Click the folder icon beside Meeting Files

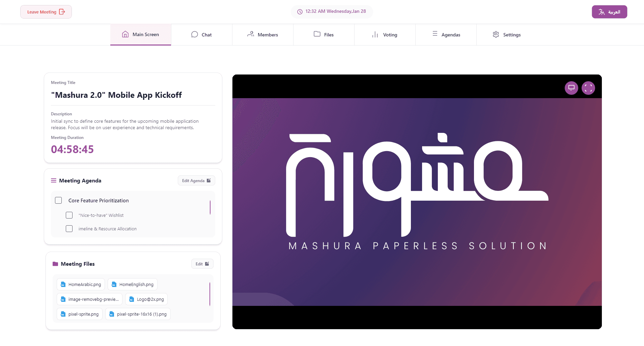(55, 264)
